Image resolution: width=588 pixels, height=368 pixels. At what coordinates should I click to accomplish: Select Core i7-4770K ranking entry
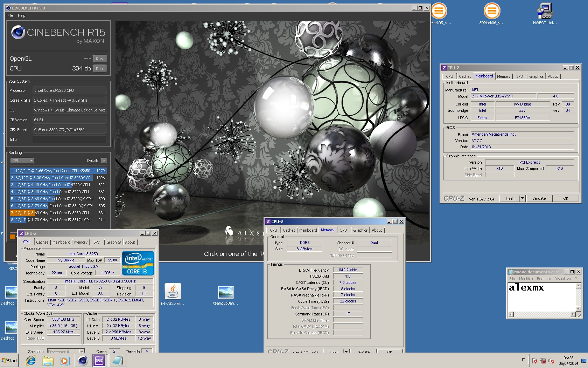pos(58,185)
